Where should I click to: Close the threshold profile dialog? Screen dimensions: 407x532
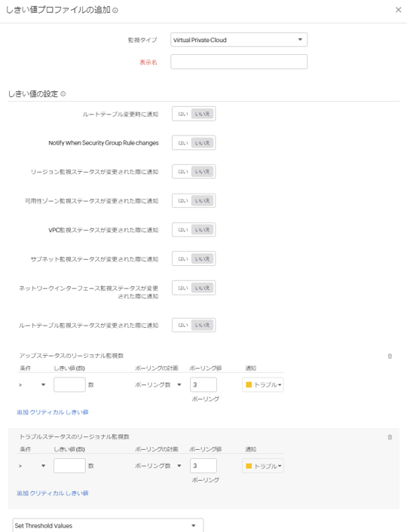coord(398,10)
